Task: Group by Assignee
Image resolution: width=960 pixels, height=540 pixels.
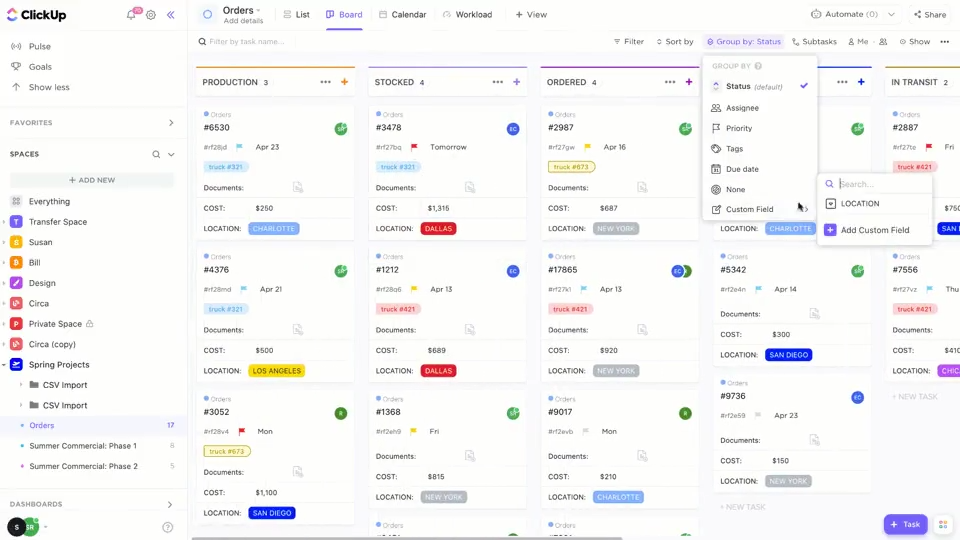Action: (760, 108)
